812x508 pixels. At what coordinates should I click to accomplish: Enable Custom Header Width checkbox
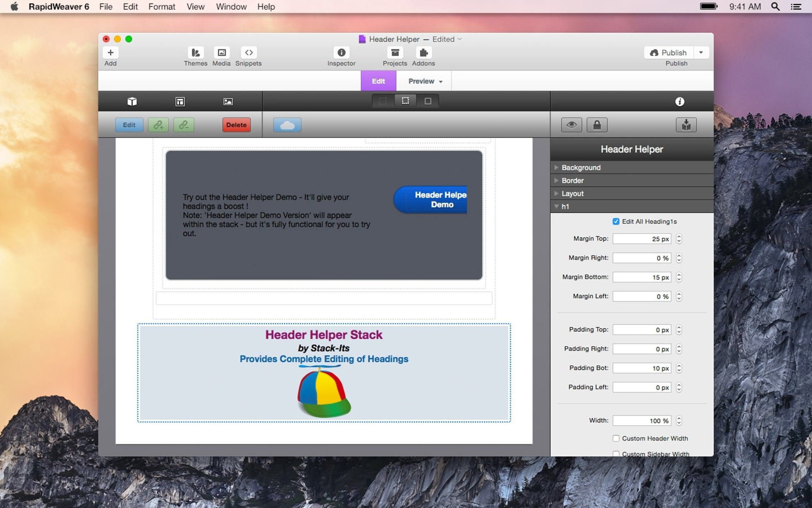click(x=616, y=438)
